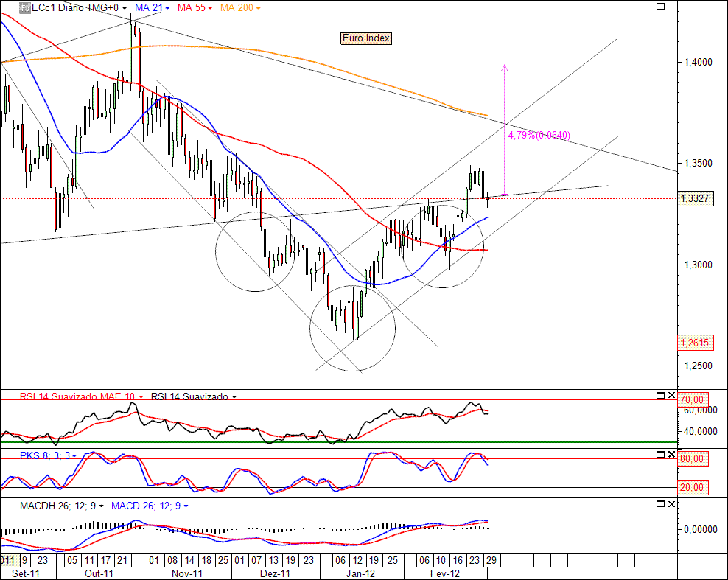
Task: Maximize the MACD pane
Action: coord(660,504)
